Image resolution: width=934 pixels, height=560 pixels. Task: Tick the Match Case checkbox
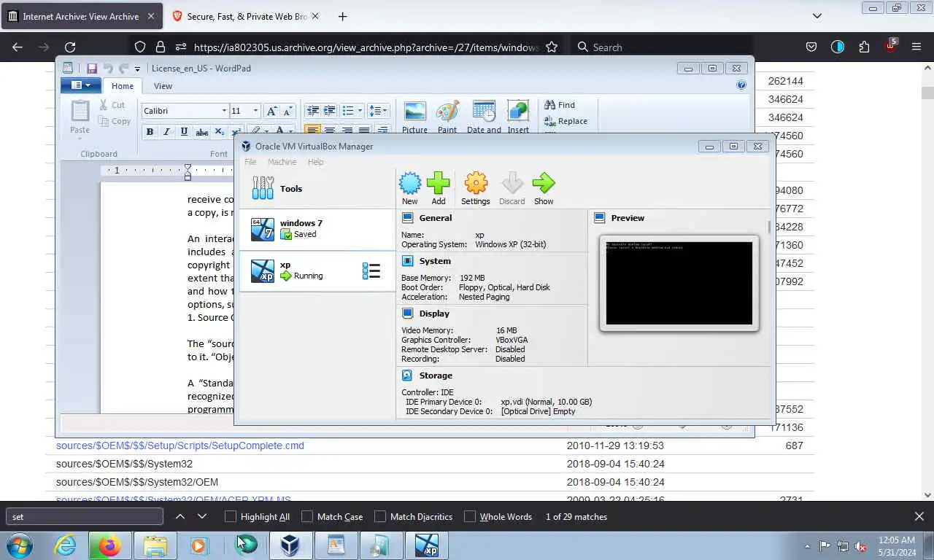tap(307, 516)
